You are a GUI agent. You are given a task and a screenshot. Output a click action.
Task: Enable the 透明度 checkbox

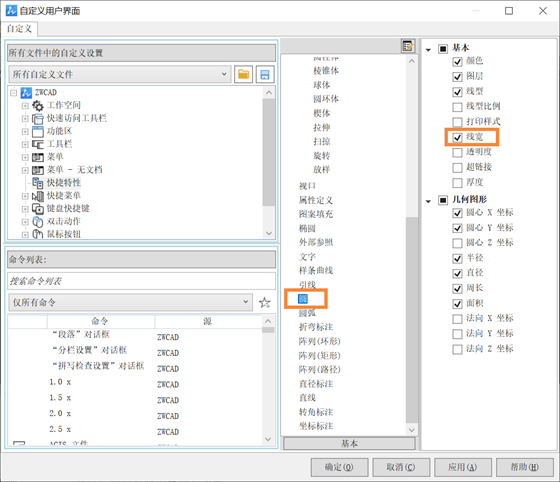tap(457, 153)
